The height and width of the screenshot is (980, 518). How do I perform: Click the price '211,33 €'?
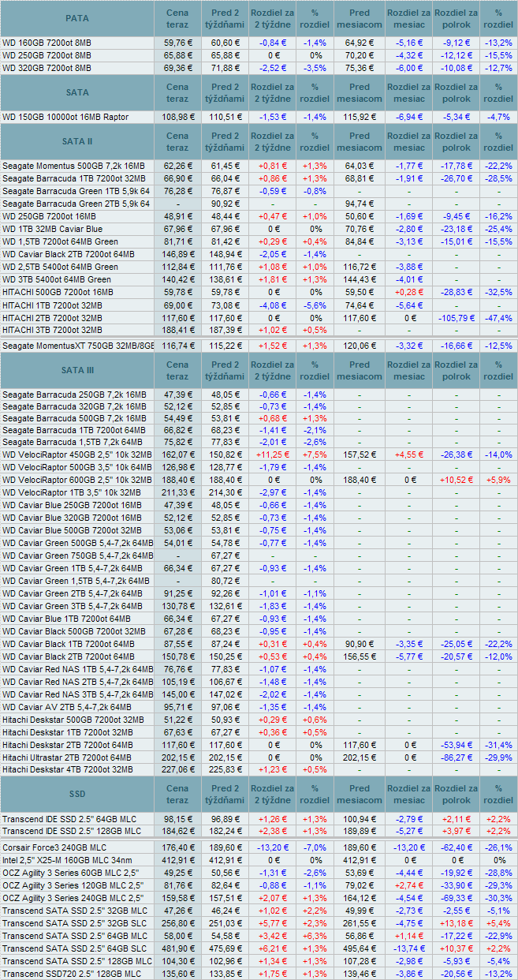177,492
